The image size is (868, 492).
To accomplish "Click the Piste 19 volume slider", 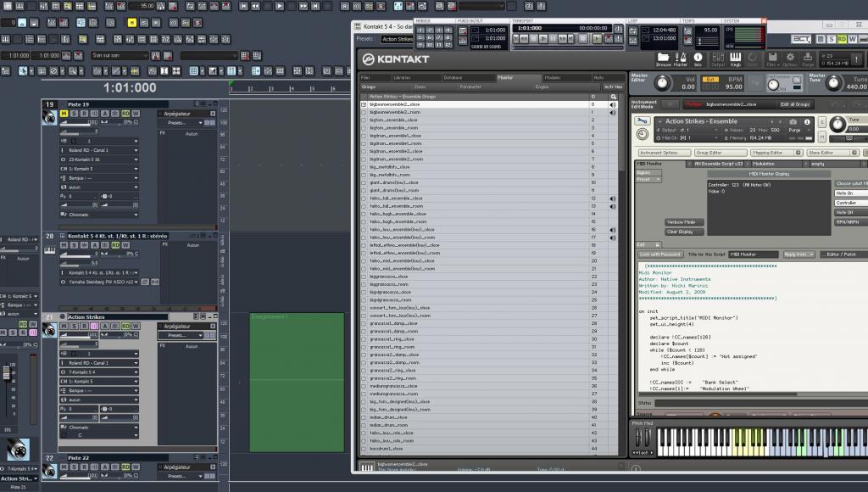I will [x=81, y=122].
